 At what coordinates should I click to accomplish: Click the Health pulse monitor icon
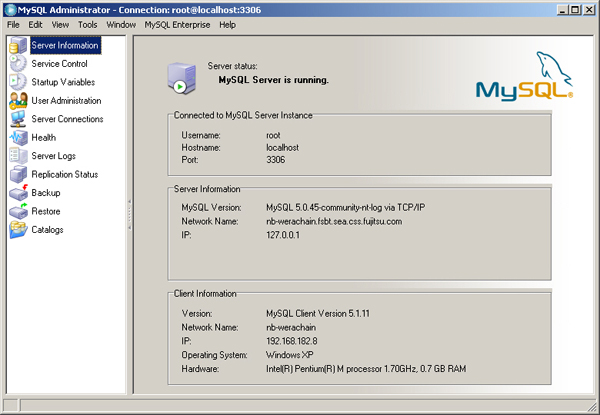[18, 137]
